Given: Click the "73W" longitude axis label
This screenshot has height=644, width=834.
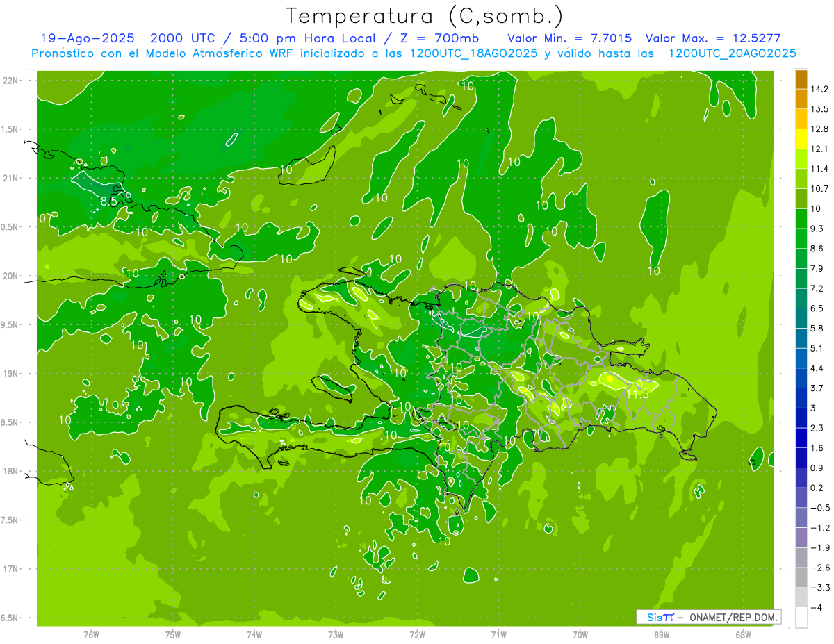Looking at the screenshot, I should [x=336, y=634].
